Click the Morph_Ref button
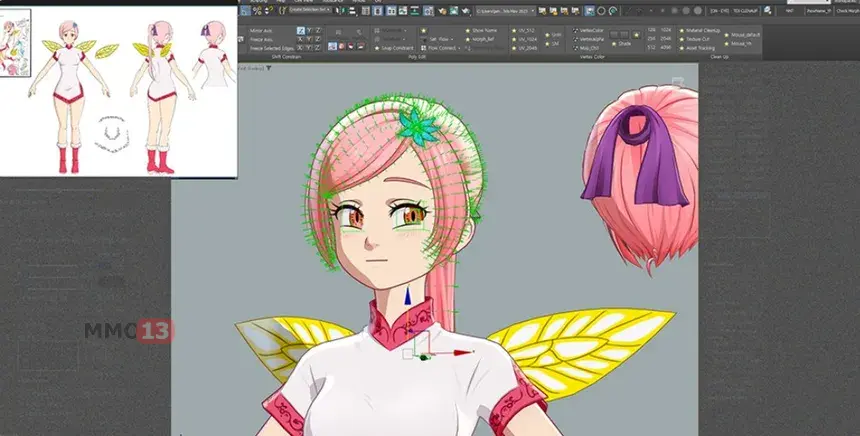Viewport: 860px width, 436px height. point(480,39)
